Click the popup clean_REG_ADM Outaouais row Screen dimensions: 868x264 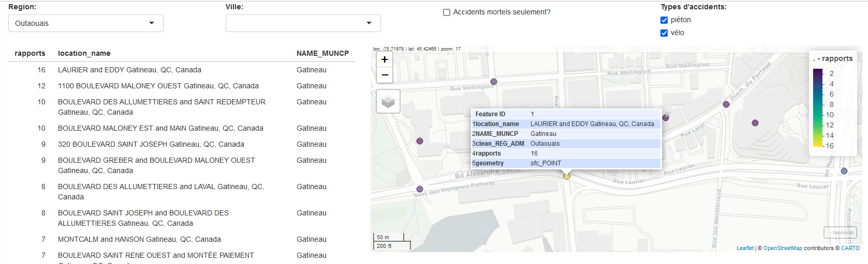[x=566, y=144]
